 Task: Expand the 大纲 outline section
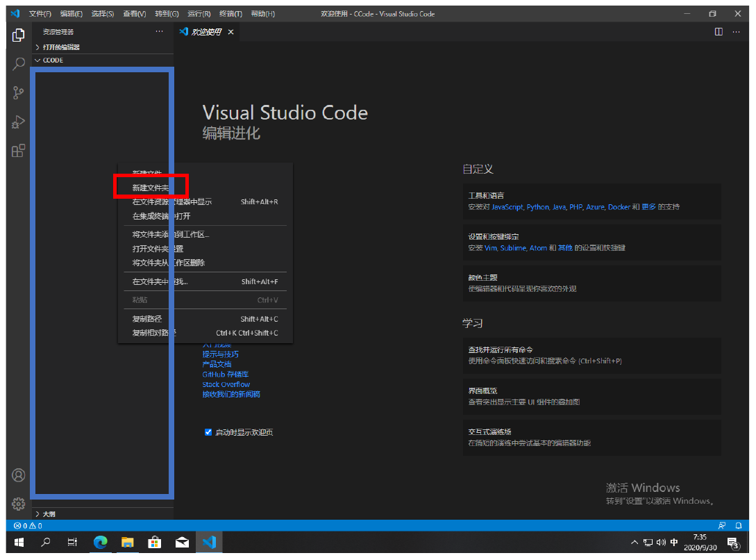49,514
